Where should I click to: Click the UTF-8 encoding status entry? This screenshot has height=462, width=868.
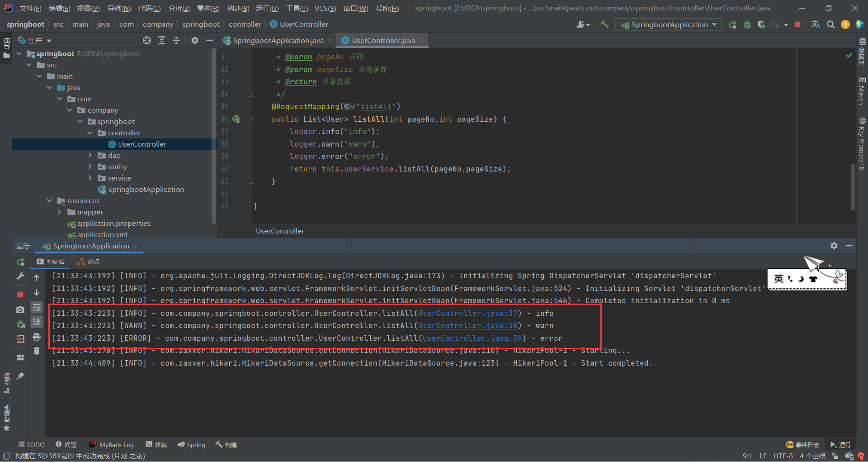(x=783, y=456)
